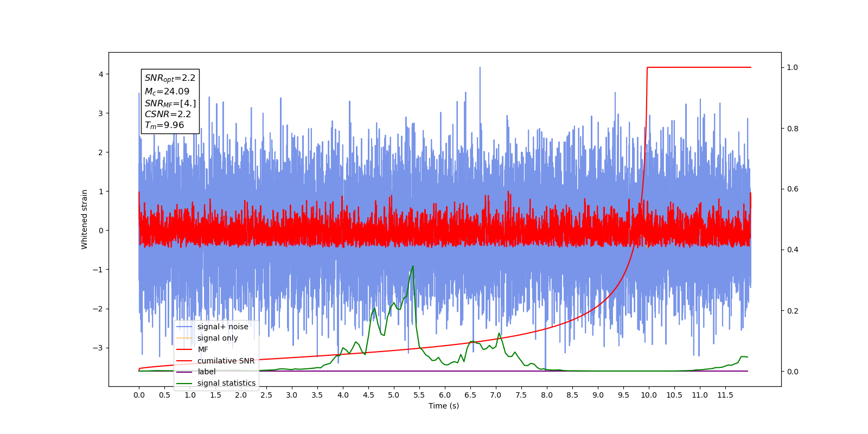
Task: Click the green signal statistics legend line swatch
Action: 184,383
